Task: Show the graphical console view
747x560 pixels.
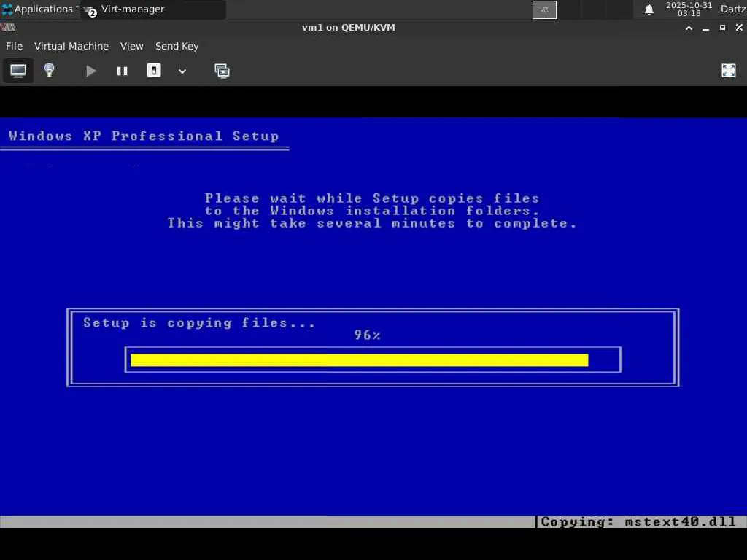Action: click(18, 71)
